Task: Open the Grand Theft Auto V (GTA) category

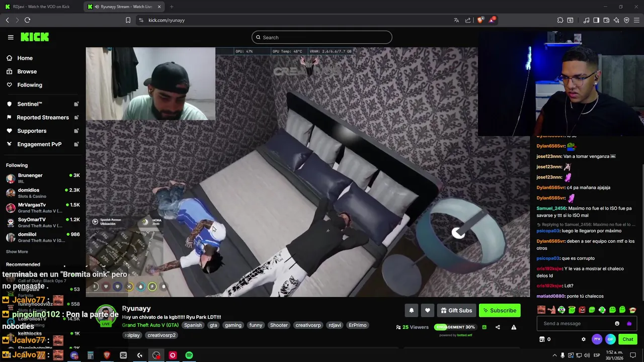Action: [150, 325]
